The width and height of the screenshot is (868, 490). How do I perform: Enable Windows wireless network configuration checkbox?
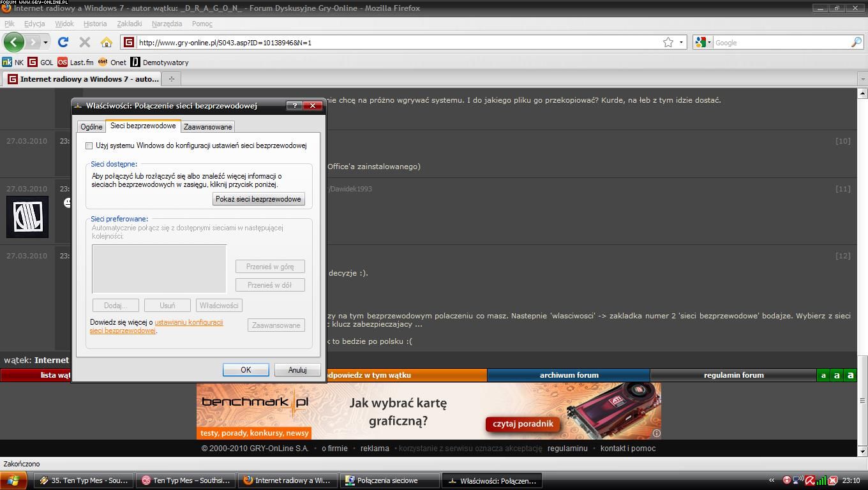[x=89, y=145]
